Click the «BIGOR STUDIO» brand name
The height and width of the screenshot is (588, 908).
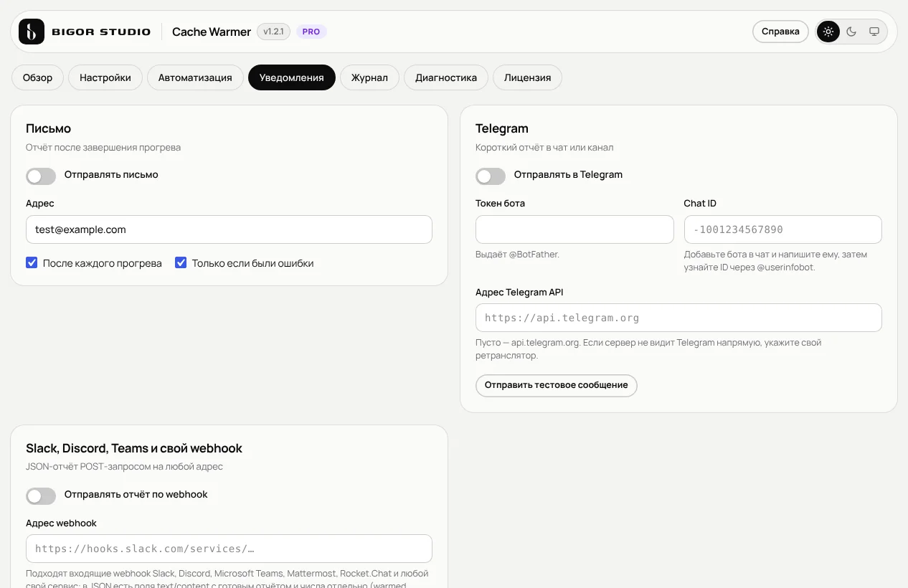(101, 32)
